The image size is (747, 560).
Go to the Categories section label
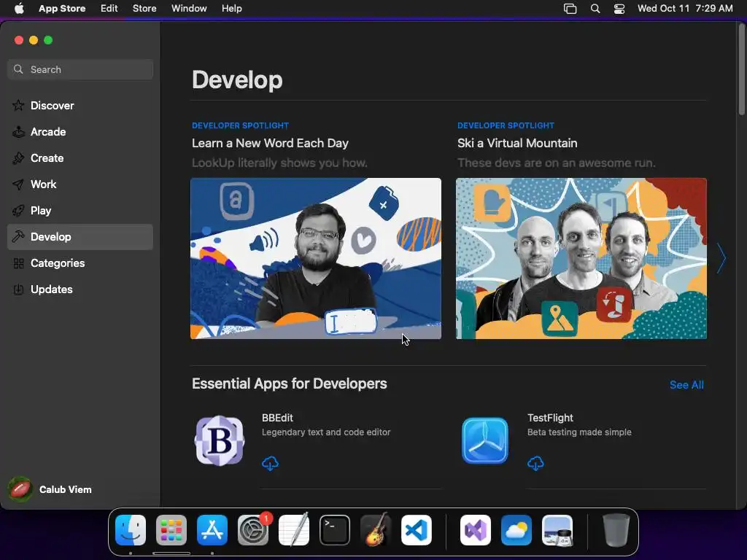(58, 263)
